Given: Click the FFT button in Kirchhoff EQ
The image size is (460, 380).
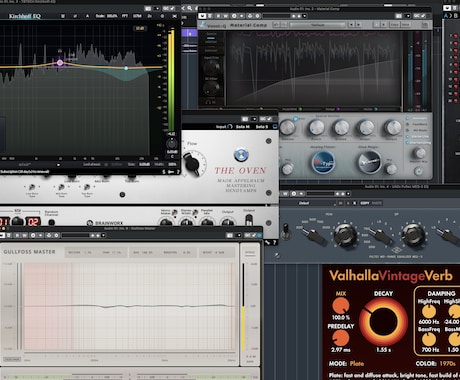Looking at the screenshot, I should [125, 16].
